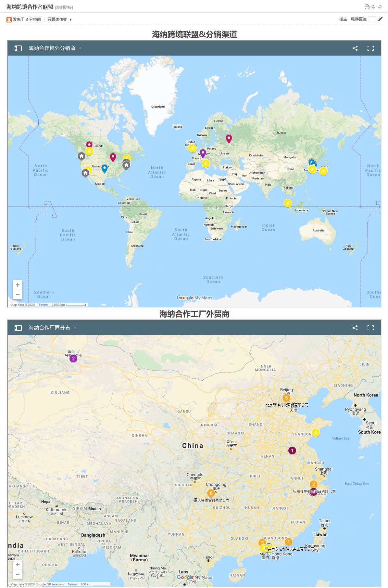View 海纳合作境外分销商 map in fullscreen

click(x=370, y=48)
